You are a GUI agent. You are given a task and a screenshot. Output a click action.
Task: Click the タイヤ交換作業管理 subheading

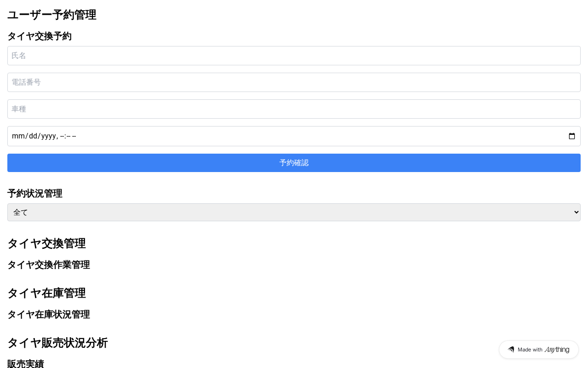49,265
